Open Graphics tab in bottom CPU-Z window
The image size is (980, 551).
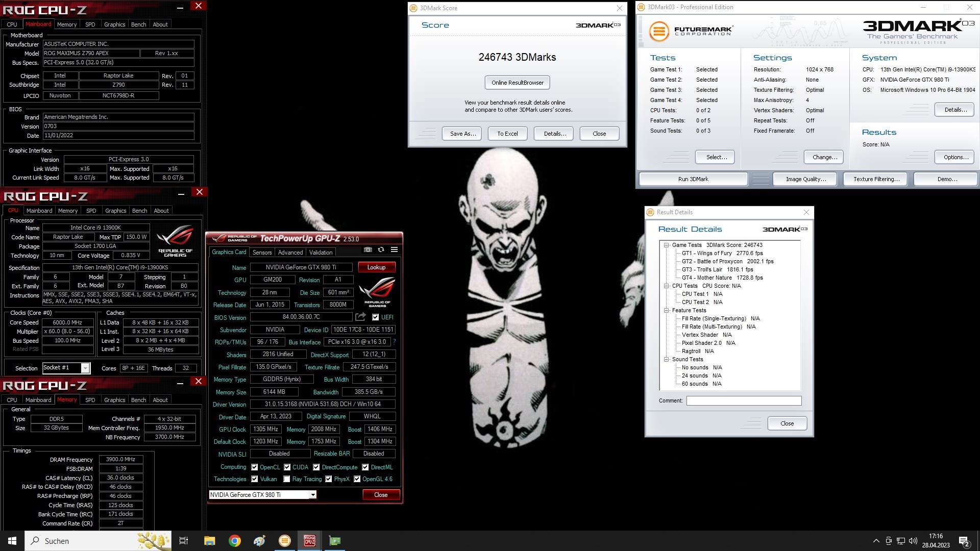[x=114, y=400]
